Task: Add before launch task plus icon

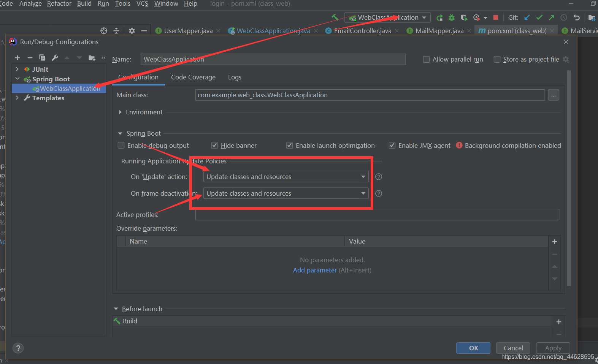Action: pyautogui.click(x=559, y=322)
